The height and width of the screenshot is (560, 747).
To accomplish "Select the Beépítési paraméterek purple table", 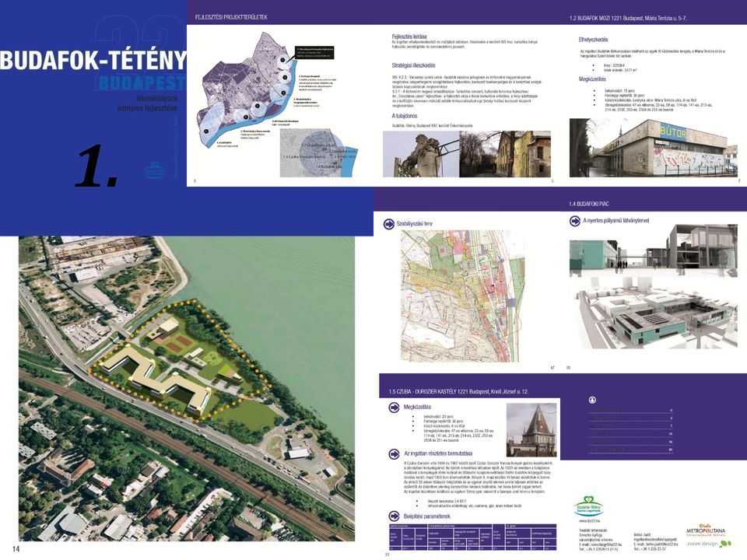I will tap(472, 537).
